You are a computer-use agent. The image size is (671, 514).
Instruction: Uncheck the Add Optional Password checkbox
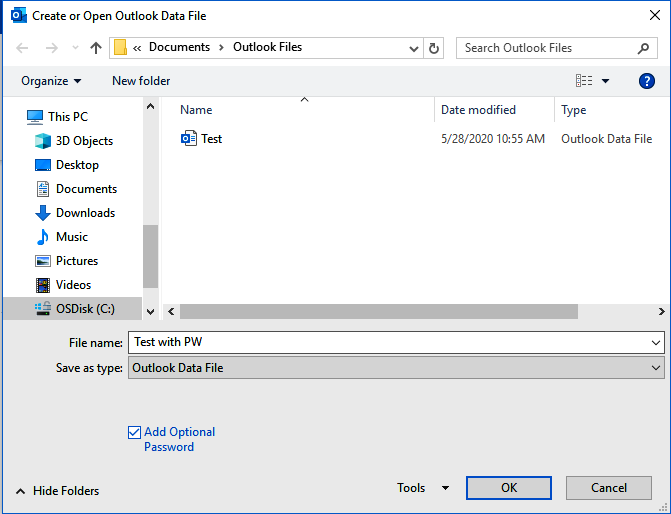pyautogui.click(x=134, y=433)
